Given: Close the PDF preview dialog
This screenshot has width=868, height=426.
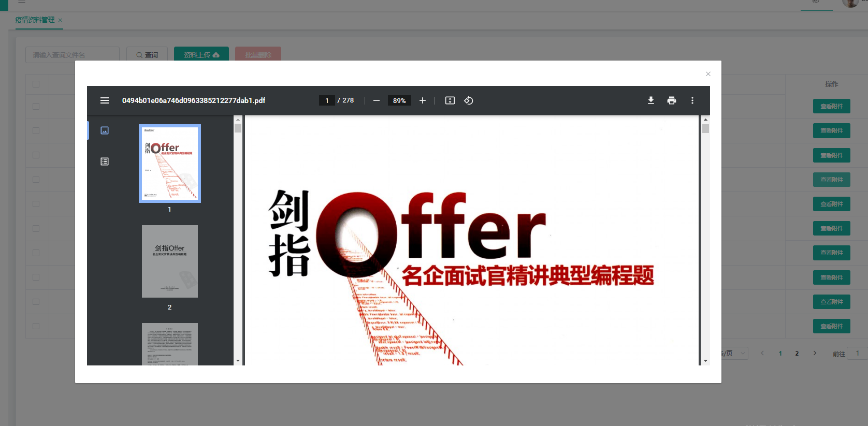Looking at the screenshot, I should [708, 74].
